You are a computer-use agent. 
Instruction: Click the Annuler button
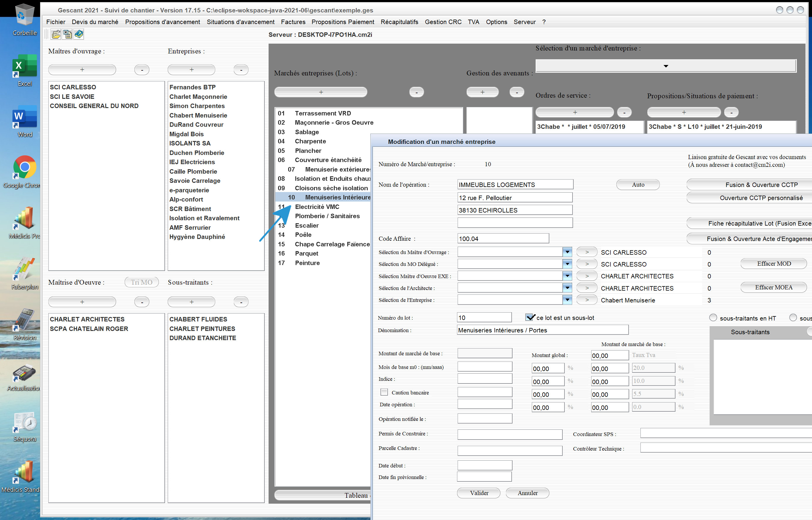click(527, 493)
